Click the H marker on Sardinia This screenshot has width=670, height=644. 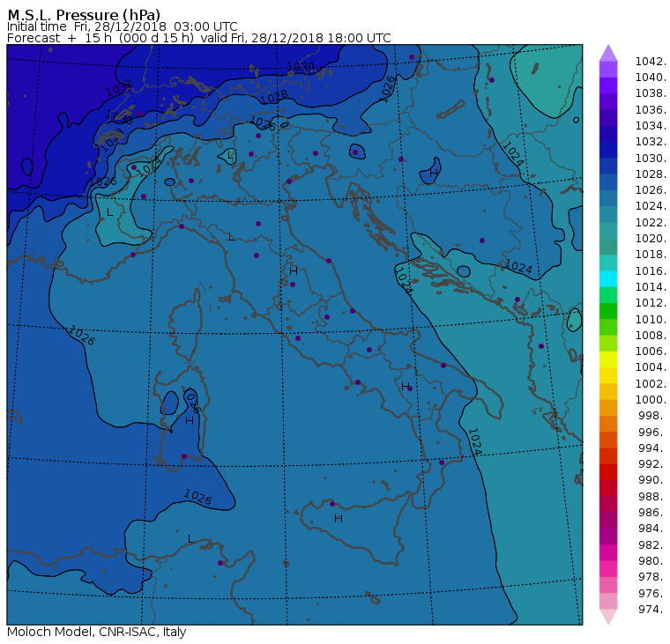click(190, 421)
